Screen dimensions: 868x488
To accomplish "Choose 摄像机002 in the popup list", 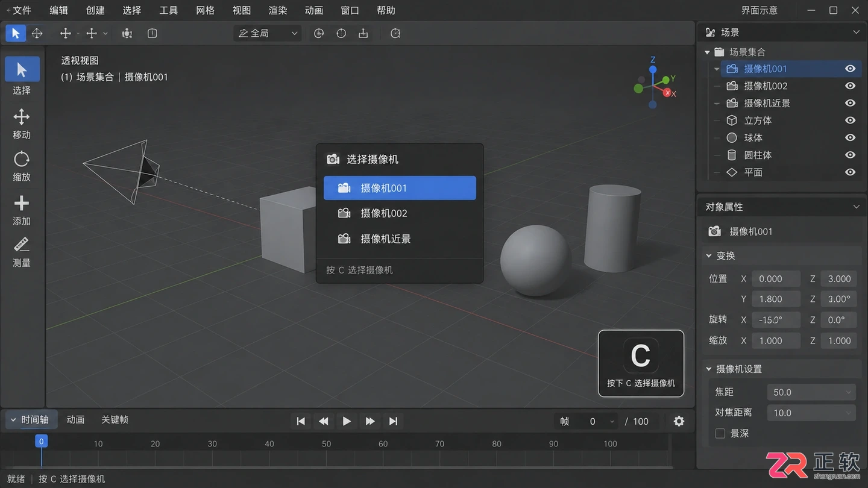I will 400,213.
